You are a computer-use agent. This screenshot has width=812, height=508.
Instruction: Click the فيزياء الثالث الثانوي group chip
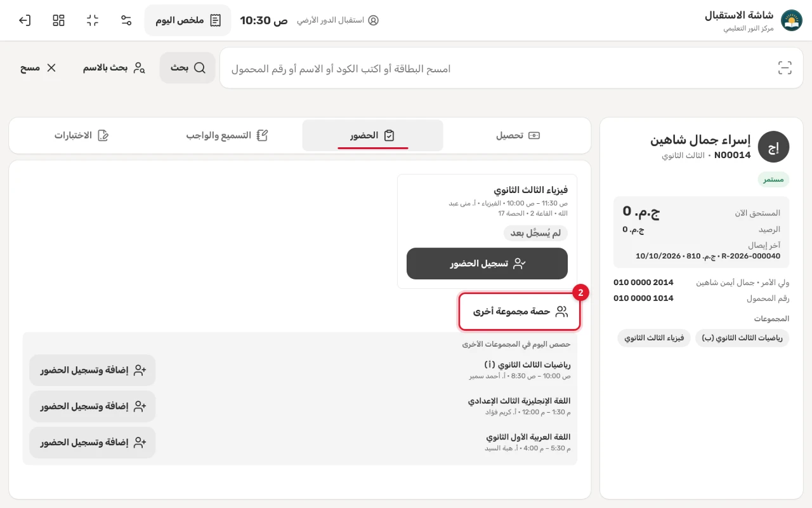click(654, 338)
